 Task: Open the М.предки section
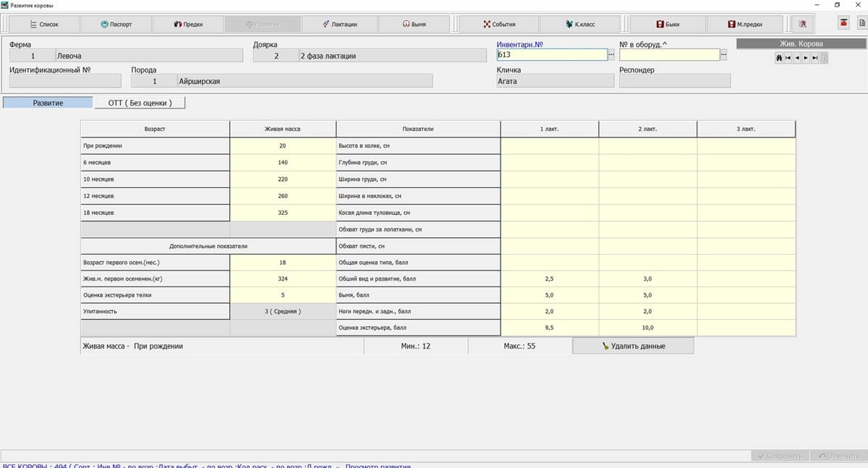pyautogui.click(x=745, y=24)
